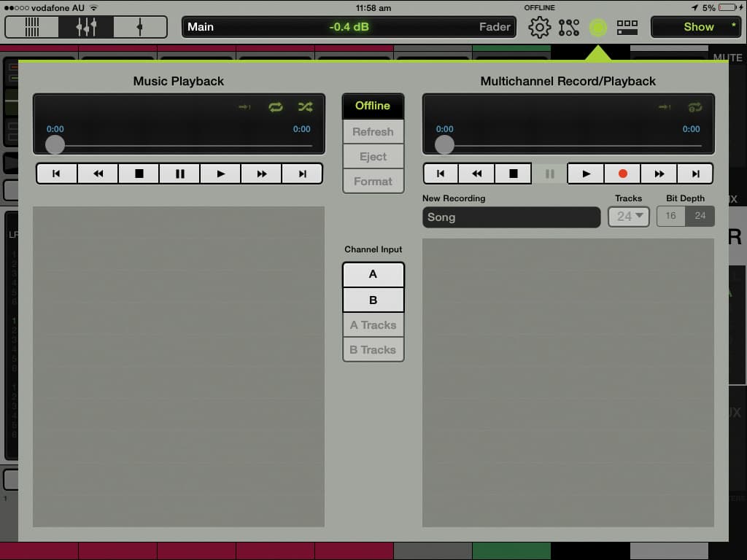Start recording with the red record button
The height and width of the screenshot is (560, 747).
[x=622, y=174]
